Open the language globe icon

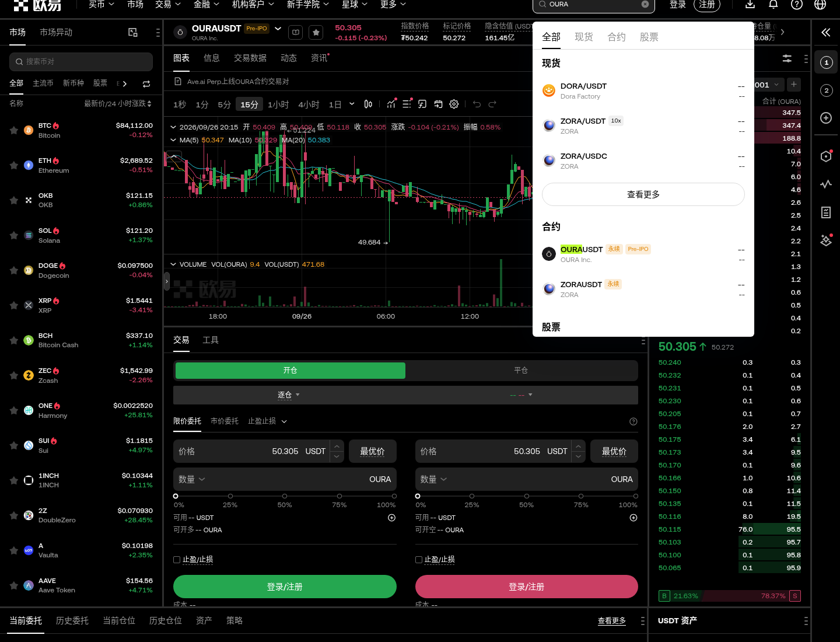pyautogui.click(x=820, y=4)
